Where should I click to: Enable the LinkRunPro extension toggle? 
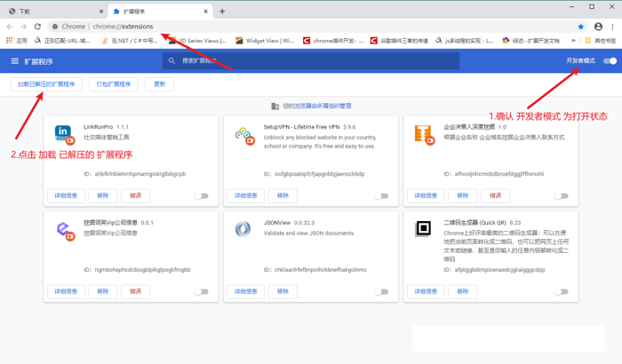[202, 196]
